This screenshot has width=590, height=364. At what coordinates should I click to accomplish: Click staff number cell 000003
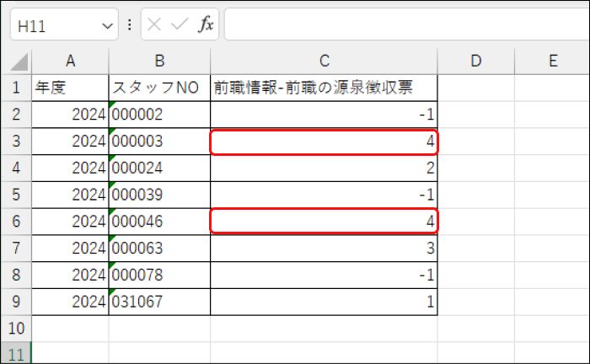159,142
